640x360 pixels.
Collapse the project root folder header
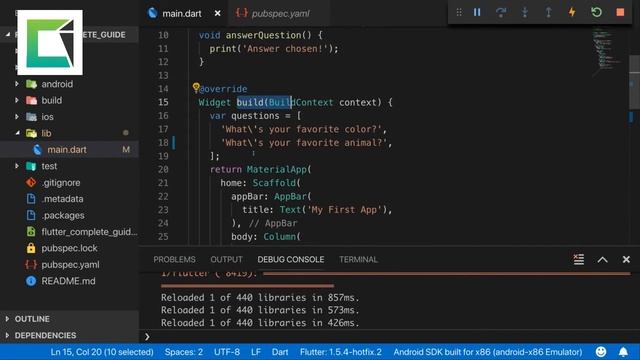point(8,35)
